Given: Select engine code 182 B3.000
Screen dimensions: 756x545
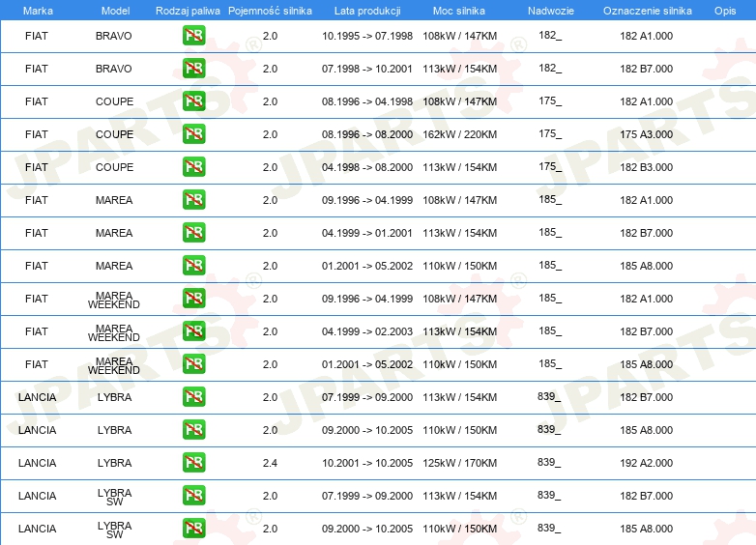Looking at the screenshot, I should point(646,167).
